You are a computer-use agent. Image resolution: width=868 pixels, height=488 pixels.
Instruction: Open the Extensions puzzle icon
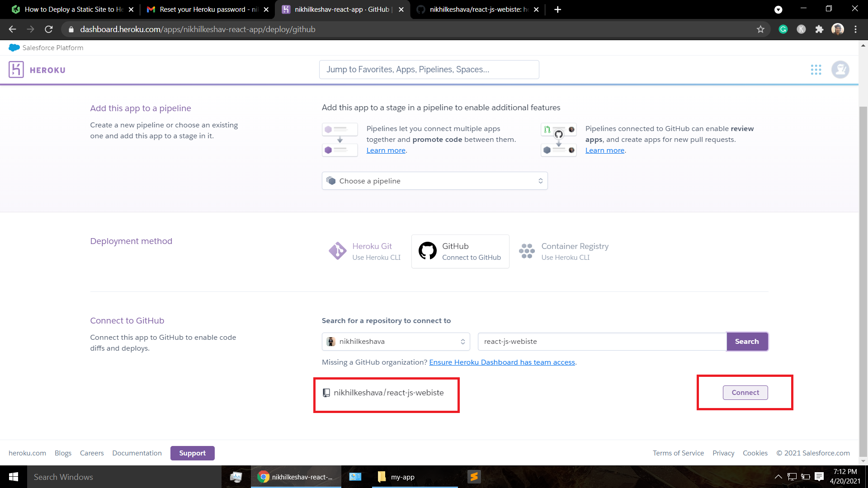(819, 29)
